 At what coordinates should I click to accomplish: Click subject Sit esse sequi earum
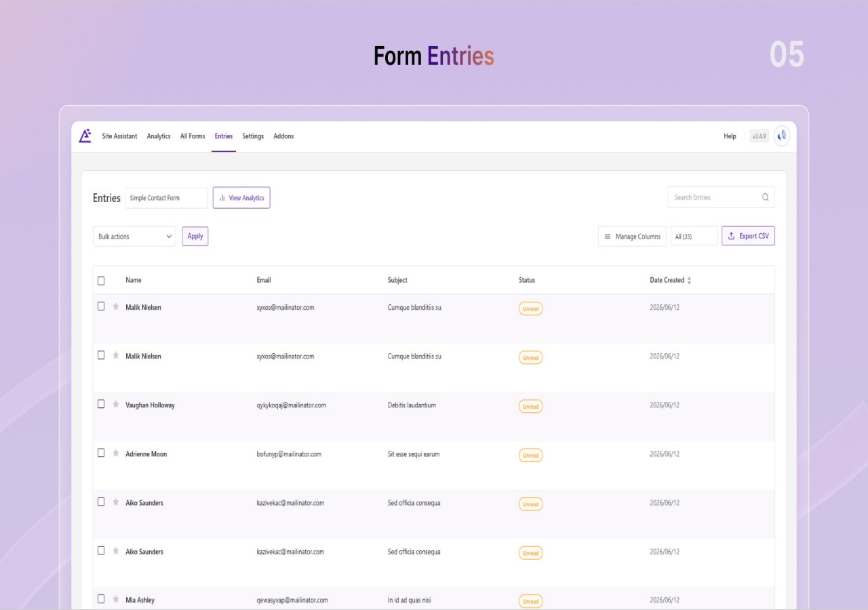[x=414, y=454]
